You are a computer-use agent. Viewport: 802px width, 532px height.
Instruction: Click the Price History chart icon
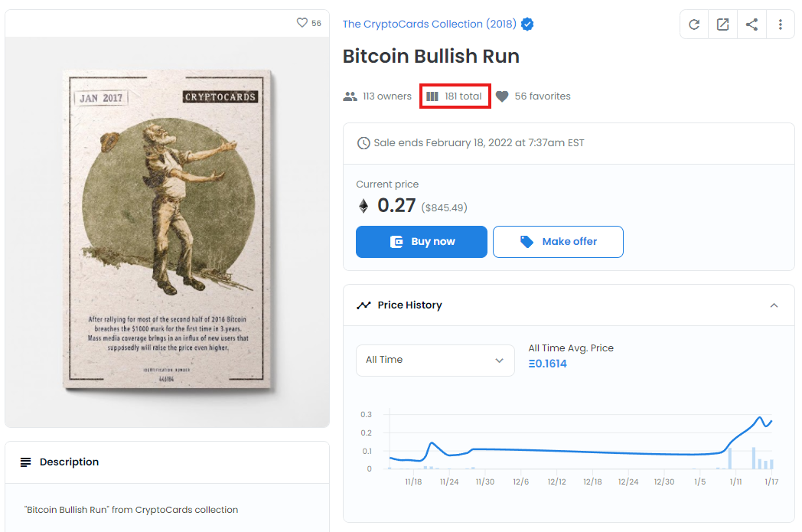[x=364, y=305]
